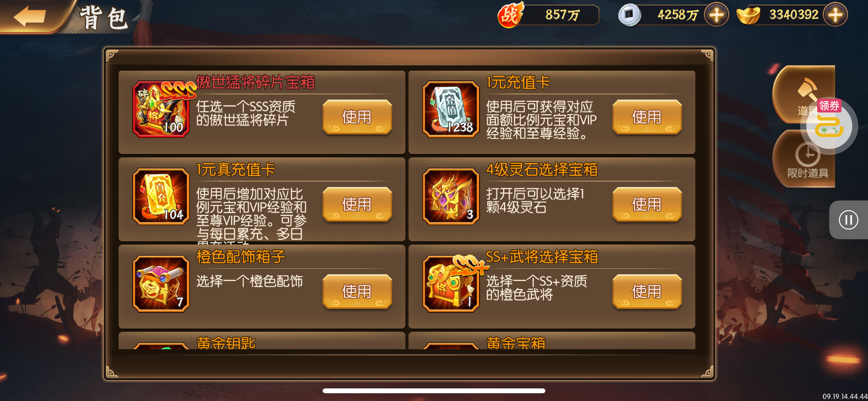Screen dimensions: 868x401
Task: Open the 领券 coupon floating icon
Action: coord(829,126)
